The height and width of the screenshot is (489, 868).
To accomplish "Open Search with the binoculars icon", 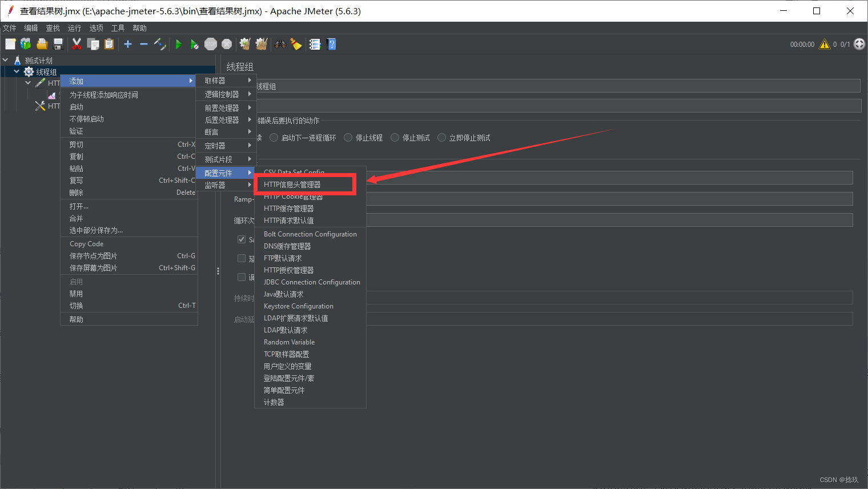I will point(280,44).
